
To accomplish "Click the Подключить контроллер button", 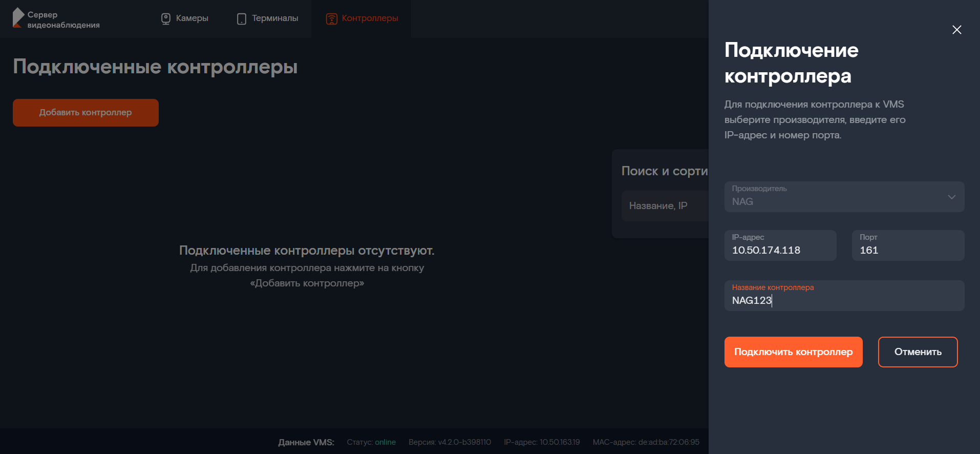I will coord(793,352).
